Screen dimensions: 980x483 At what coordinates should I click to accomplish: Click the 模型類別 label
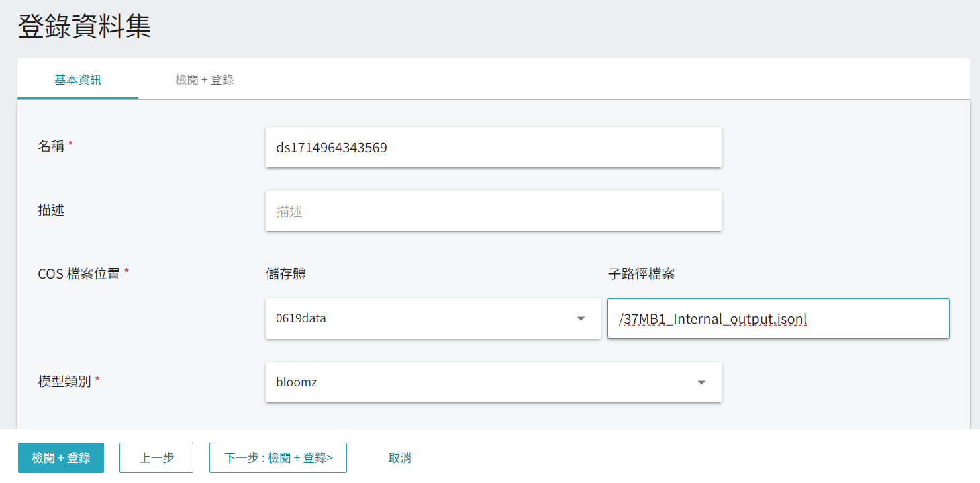(64, 381)
